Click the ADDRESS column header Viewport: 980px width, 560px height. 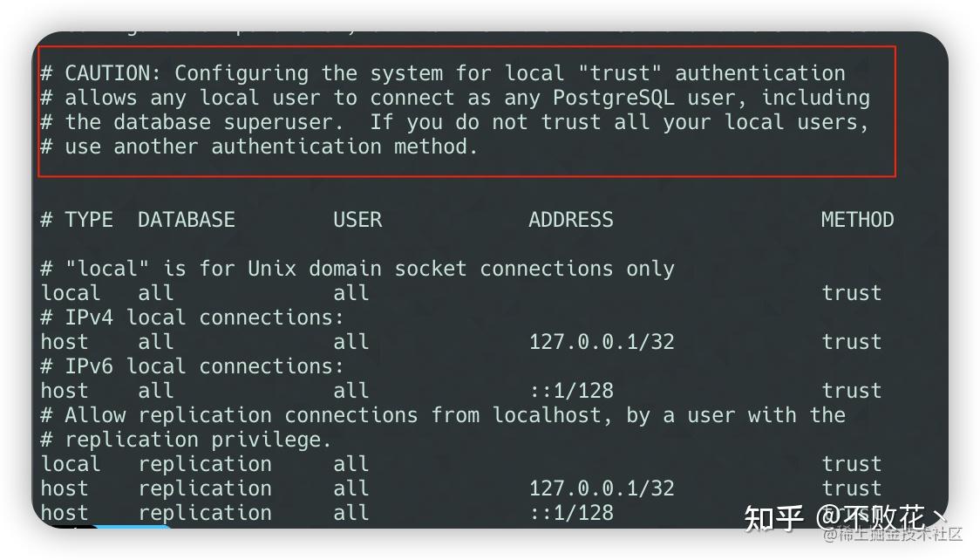click(571, 220)
